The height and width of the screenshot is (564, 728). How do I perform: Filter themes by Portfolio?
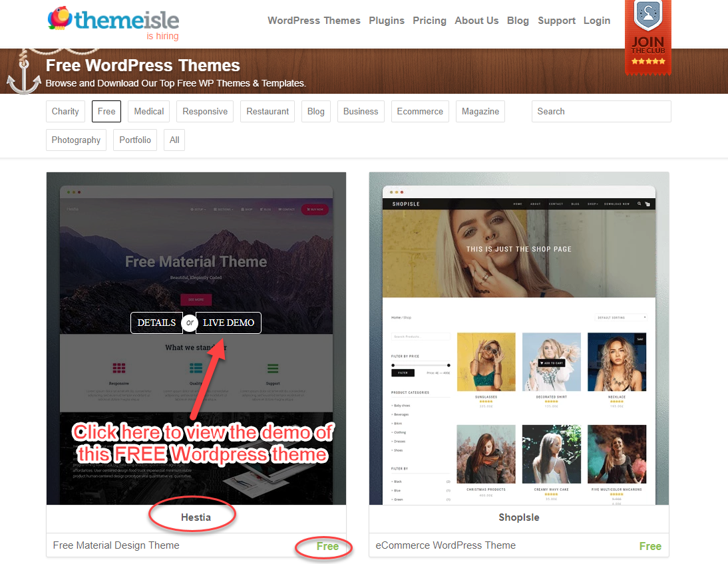(x=135, y=140)
